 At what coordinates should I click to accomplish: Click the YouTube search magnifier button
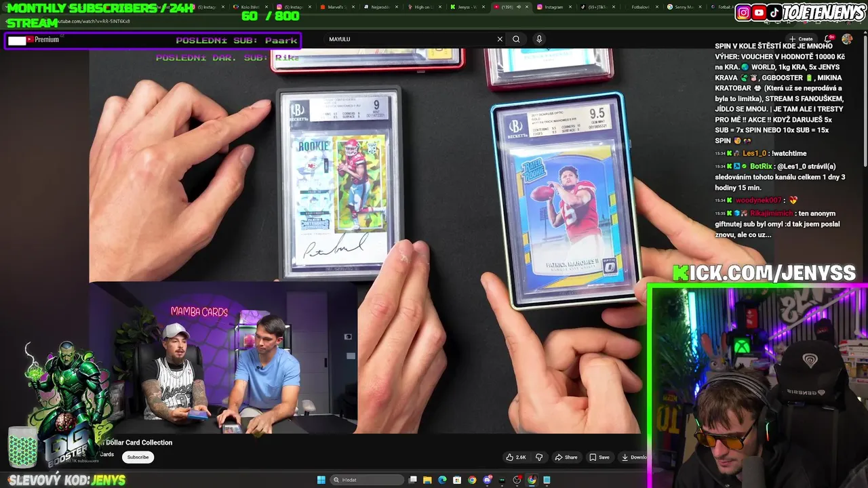[x=516, y=39]
